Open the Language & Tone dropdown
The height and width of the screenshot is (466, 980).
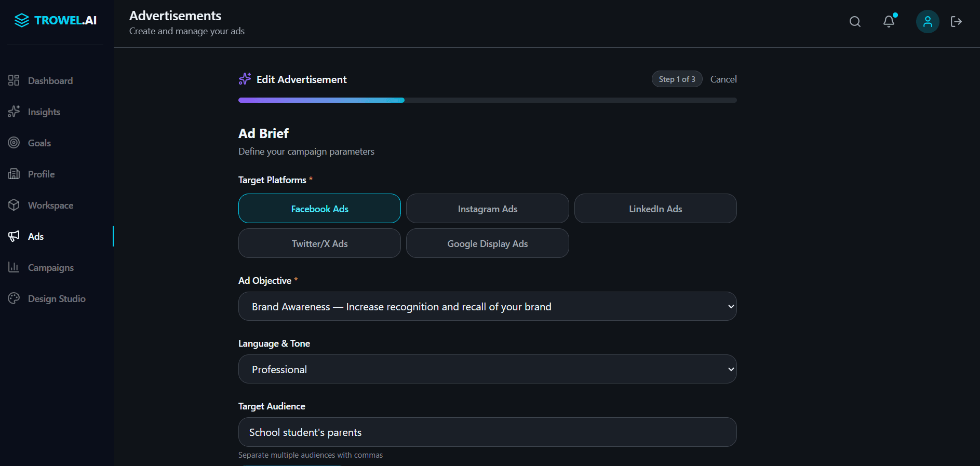tap(488, 369)
